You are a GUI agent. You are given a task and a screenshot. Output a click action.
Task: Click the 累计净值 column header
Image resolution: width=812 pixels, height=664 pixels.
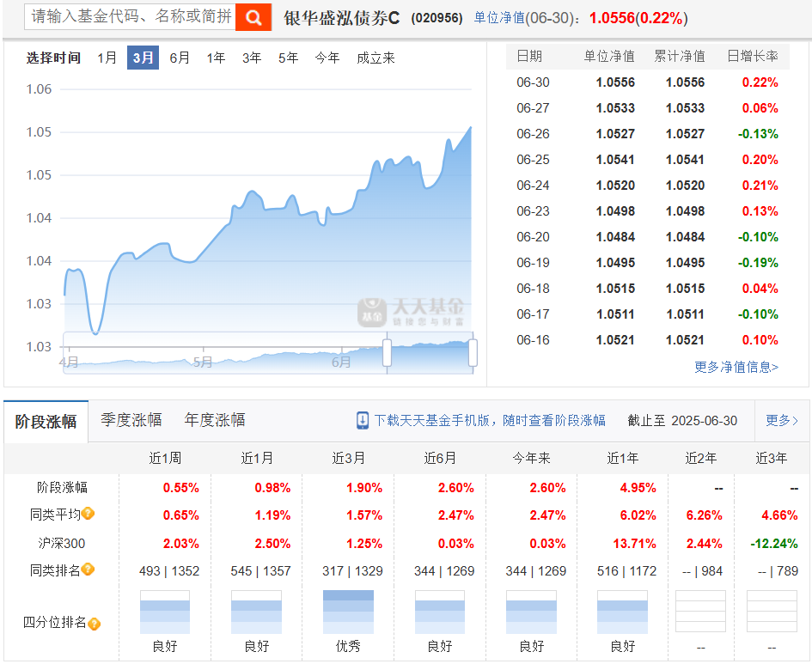pyautogui.click(x=680, y=56)
